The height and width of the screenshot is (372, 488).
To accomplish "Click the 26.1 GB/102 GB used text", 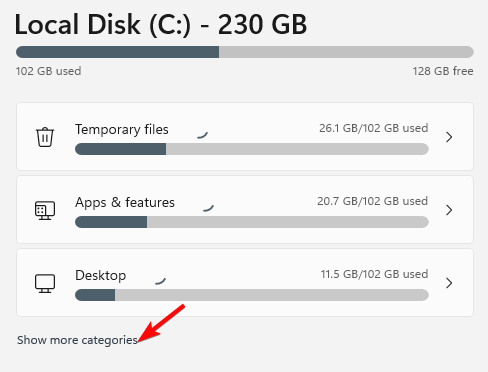I will [374, 128].
